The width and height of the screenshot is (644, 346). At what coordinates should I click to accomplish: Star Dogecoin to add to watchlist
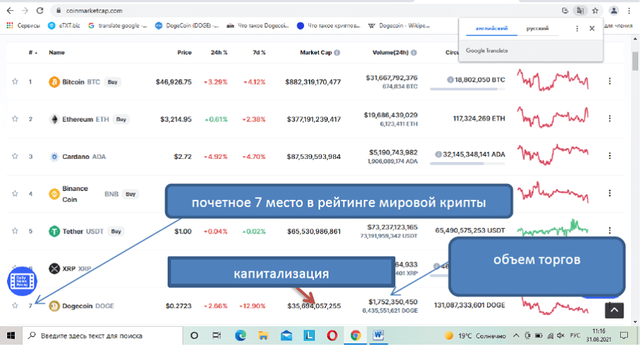tap(14, 305)
